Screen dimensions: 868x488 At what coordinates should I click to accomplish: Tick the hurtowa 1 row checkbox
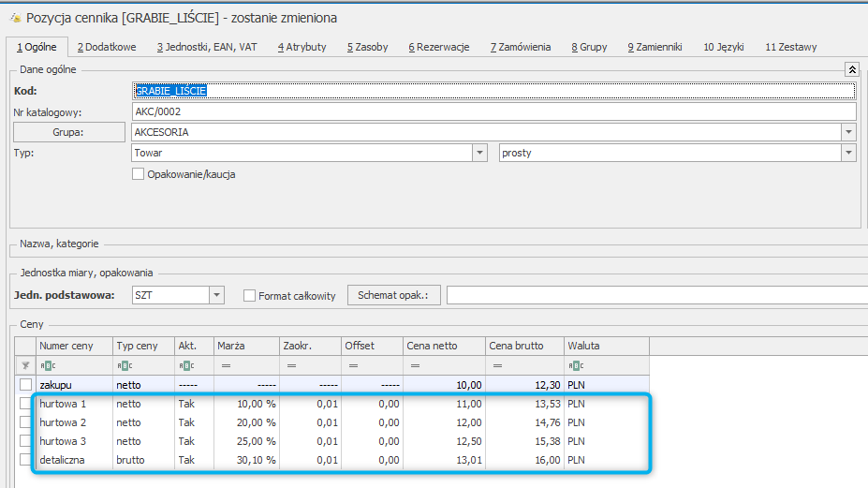25,404
